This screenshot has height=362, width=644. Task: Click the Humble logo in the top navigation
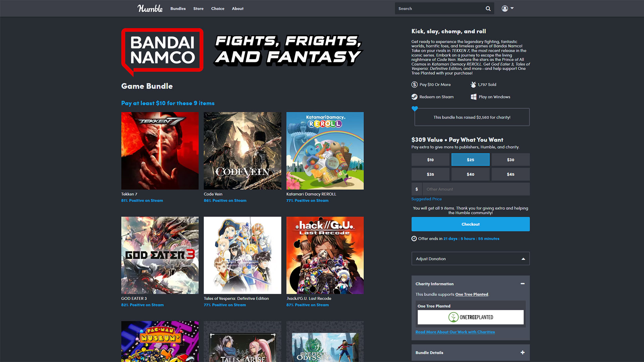coord(150,8)
